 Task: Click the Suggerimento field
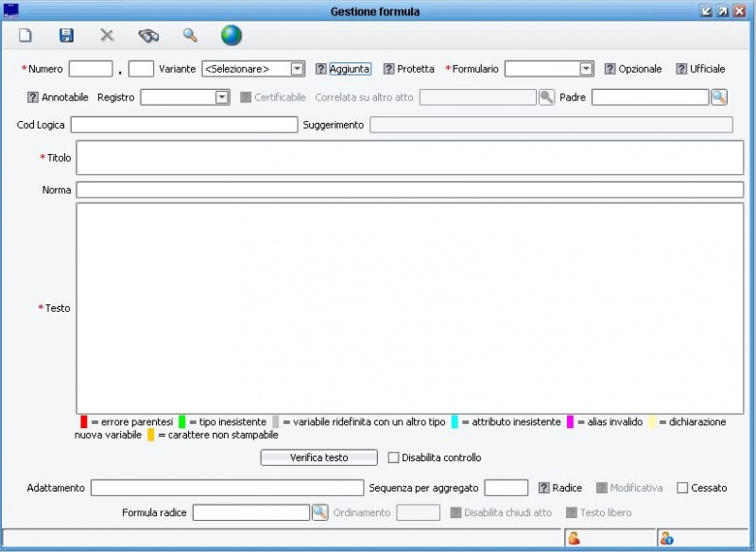pos(551,125)
